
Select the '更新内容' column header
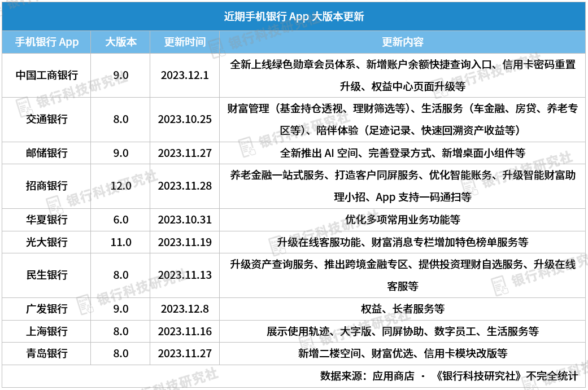(x=403, y=42)
